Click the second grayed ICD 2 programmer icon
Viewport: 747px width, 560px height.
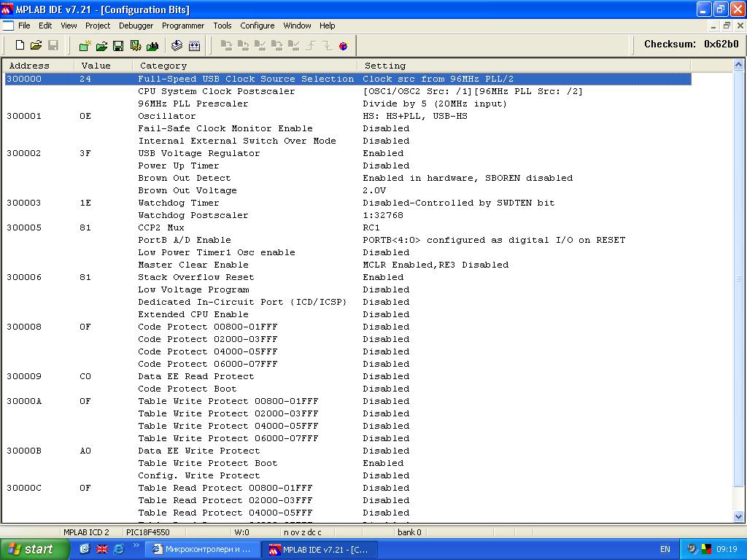pyautogui.click(x=243, y=45)
